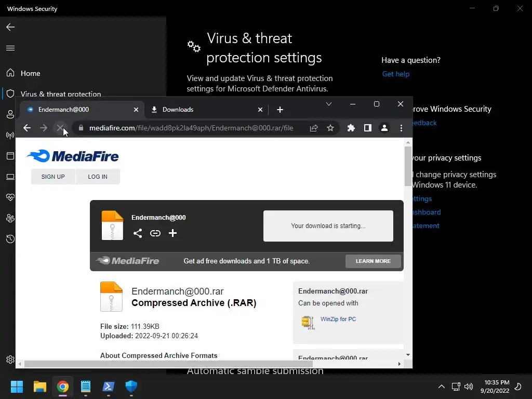Open Chrome three-dot menu

pos(402,128)
